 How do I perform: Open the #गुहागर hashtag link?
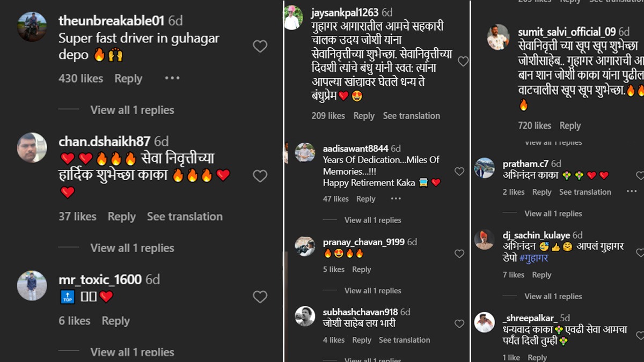tap(533, 258)
